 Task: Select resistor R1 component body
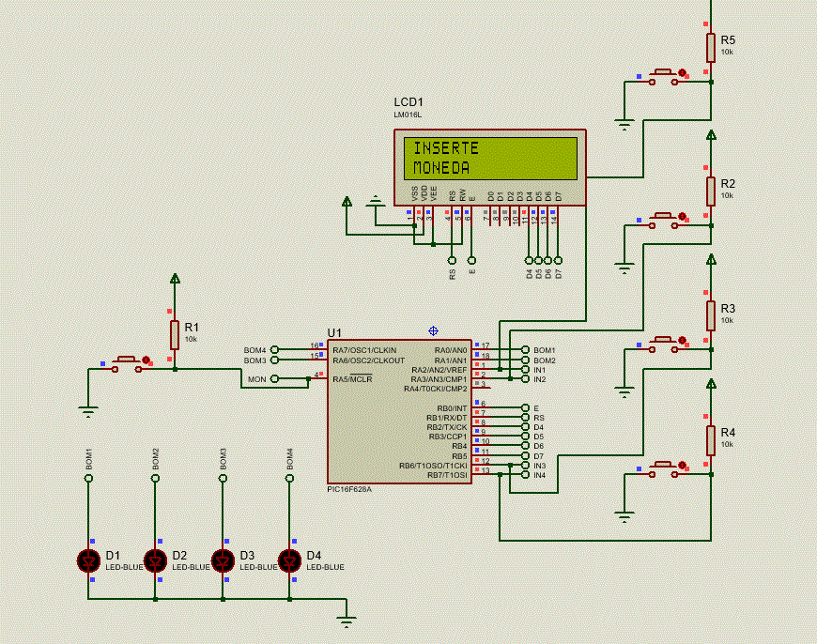[175, 335]
